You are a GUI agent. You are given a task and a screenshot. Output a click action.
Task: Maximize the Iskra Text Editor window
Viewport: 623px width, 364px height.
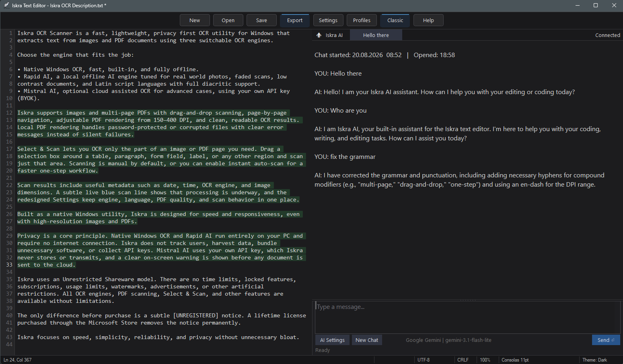tap(596, 5)
